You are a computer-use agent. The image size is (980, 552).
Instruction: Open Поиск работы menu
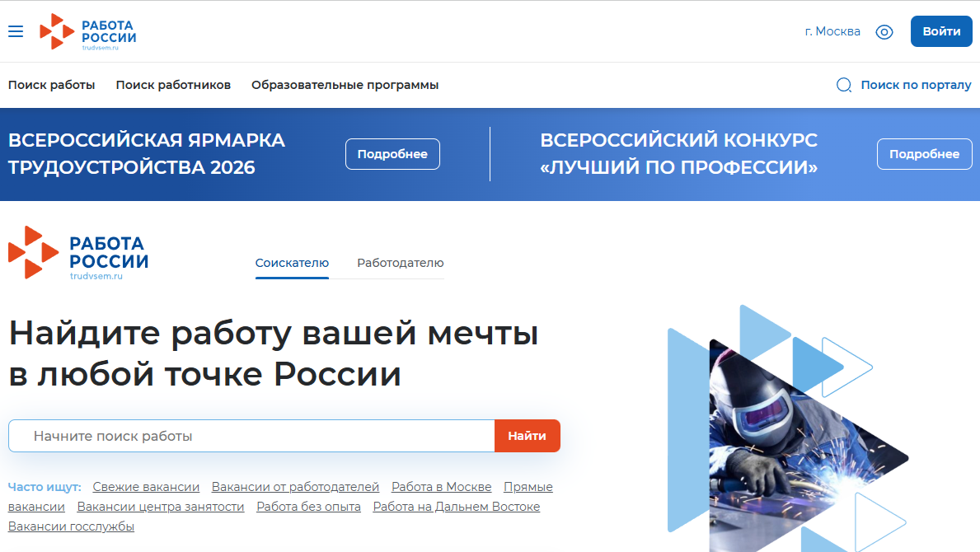pyautogui.click(x=51, y=85)
